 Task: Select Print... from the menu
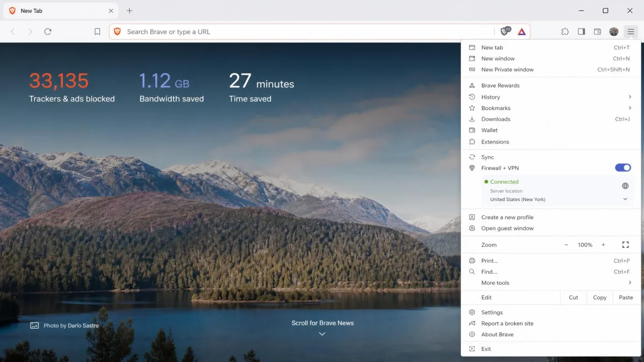click(551, 261)
